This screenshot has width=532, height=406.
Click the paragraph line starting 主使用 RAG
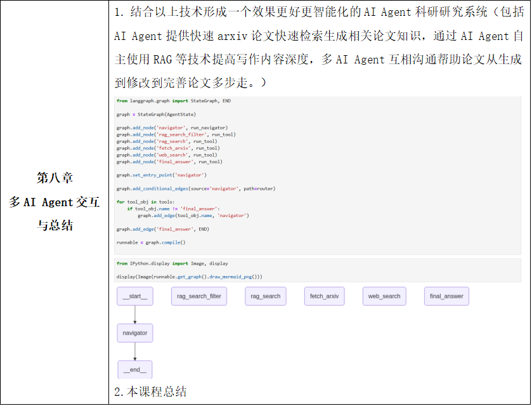pyautogui.click(x=318, y=60)
